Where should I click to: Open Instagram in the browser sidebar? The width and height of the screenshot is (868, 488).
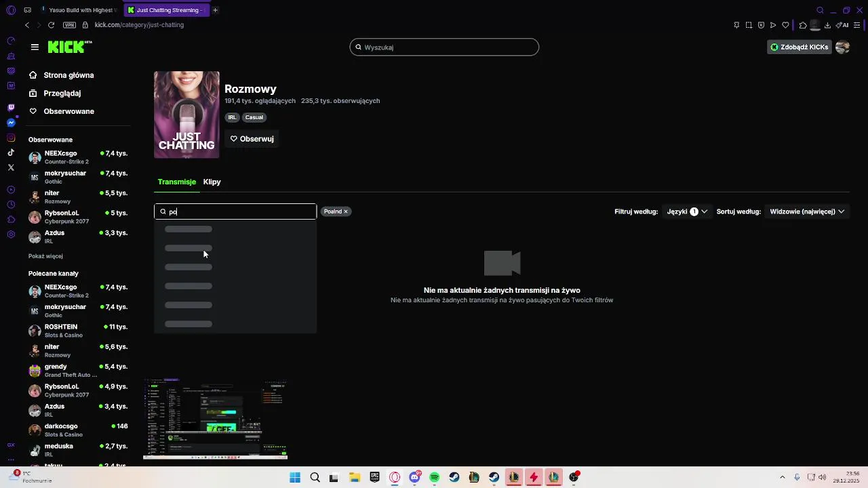pyautogui.click(x=11, y=138)
